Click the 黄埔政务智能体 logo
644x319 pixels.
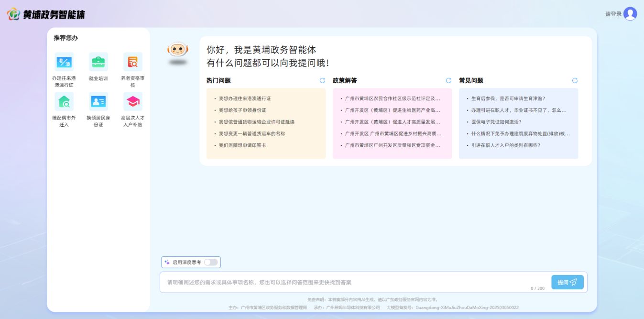pyautogui.click(x=46, y=14)
